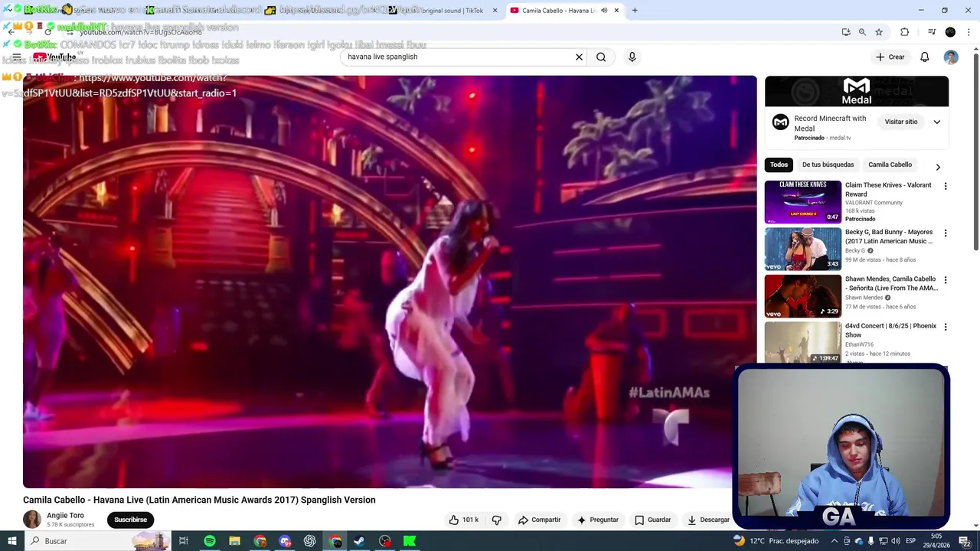
Task: Expand the Medal ad chevron
Action: (x=936, y=122)
